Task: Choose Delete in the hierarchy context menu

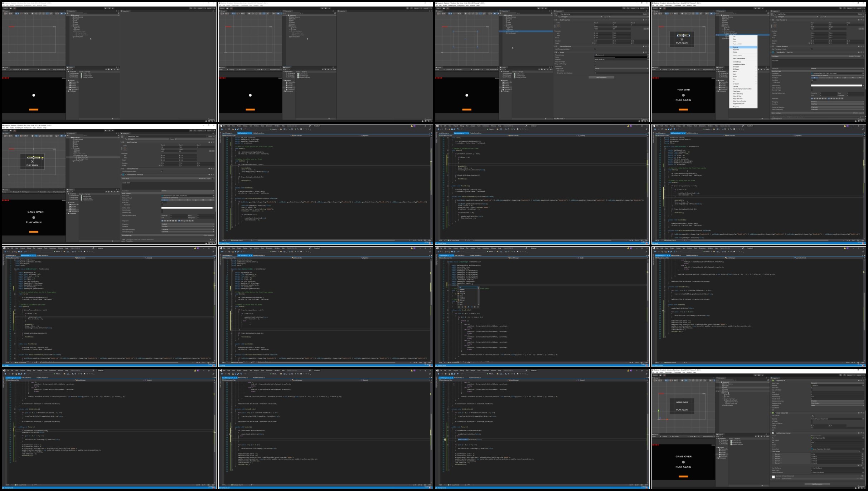Action: pyautogui.click(x=743, y=52)
